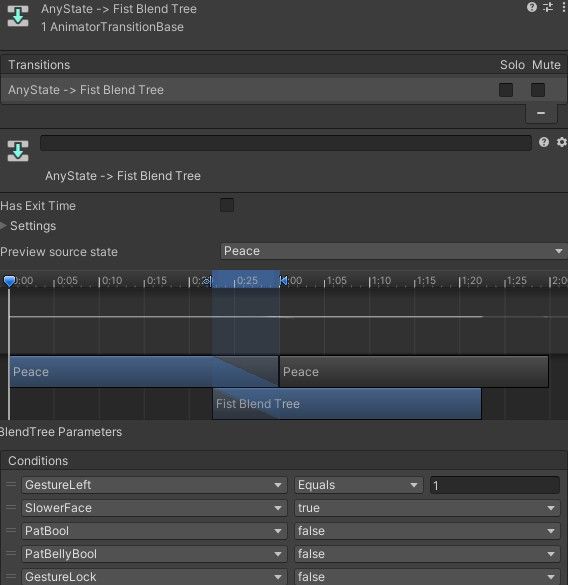Click drag handle of GestureLeft condition

click(11, 484)
